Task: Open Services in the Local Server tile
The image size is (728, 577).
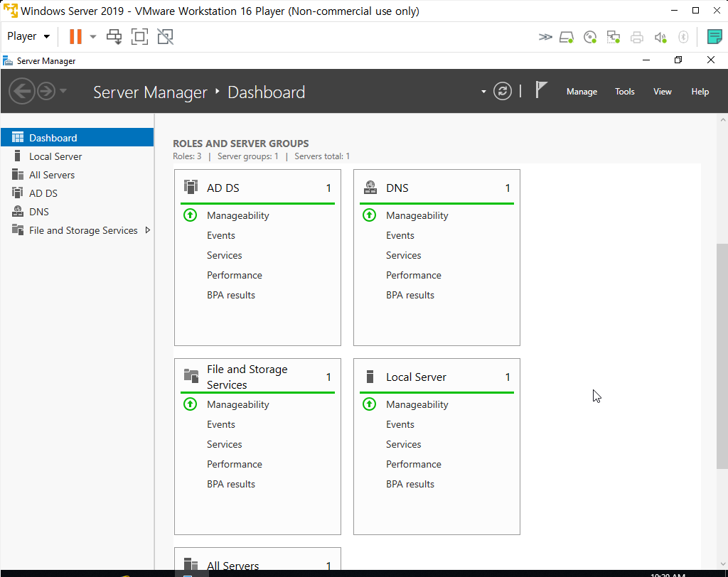Action: (x=404, y=444)
